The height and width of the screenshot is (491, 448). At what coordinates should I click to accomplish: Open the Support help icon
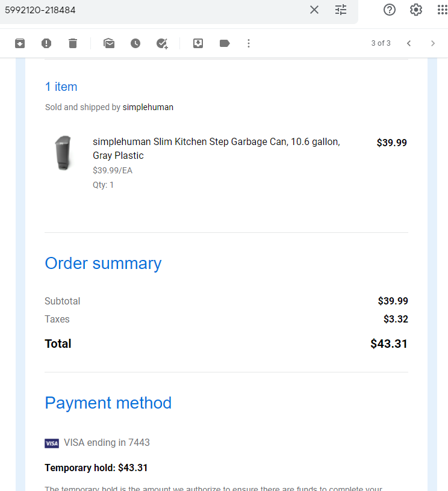pos(390,10)
